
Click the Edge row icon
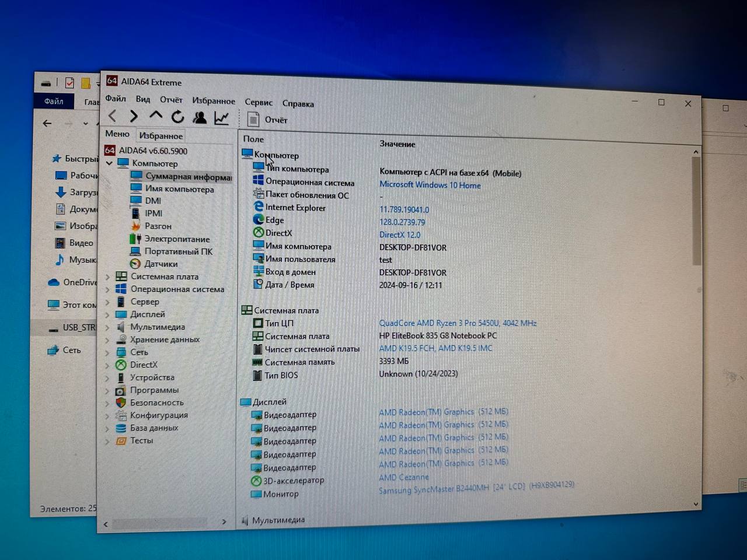[x=259, y=220]
